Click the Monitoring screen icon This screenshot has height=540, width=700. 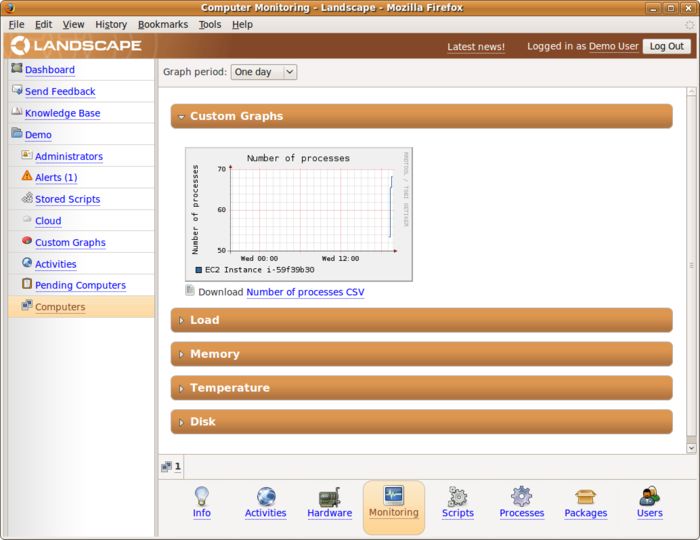click(x=394, y=495)
